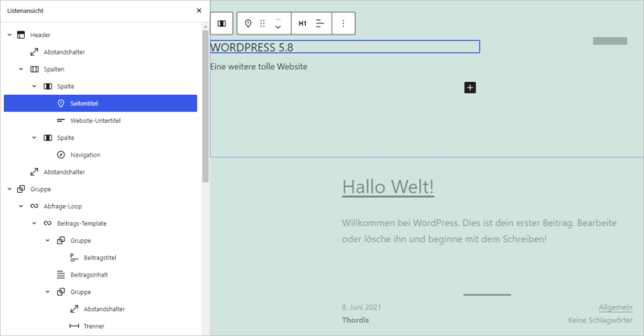Click the author name Thordis
Image resolution: width=644 pixels, height=336 pixels.
point(355,320)
